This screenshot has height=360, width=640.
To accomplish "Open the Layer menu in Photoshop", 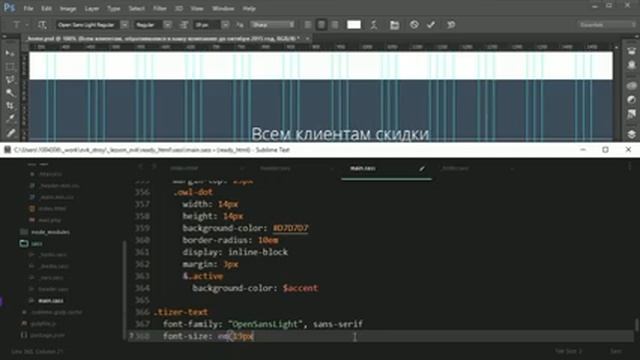I will (x=91, y=9).
